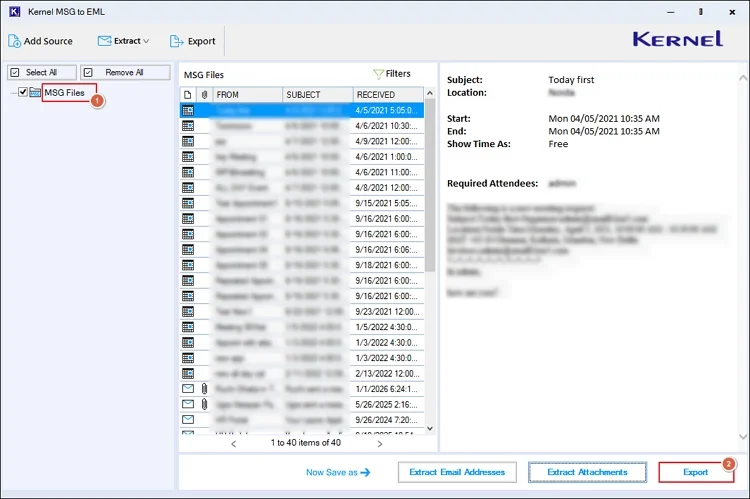
Task: Click the Export toolbar button
Action: 192,41
